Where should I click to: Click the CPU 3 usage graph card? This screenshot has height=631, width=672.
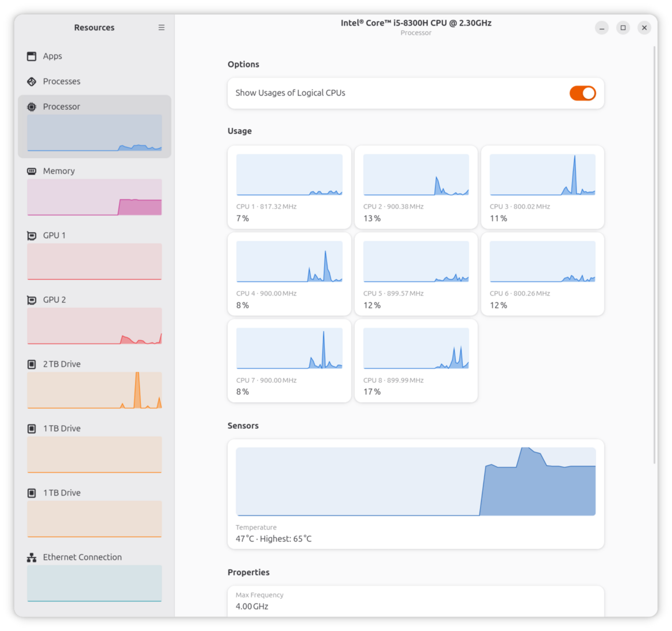[542, 187]
